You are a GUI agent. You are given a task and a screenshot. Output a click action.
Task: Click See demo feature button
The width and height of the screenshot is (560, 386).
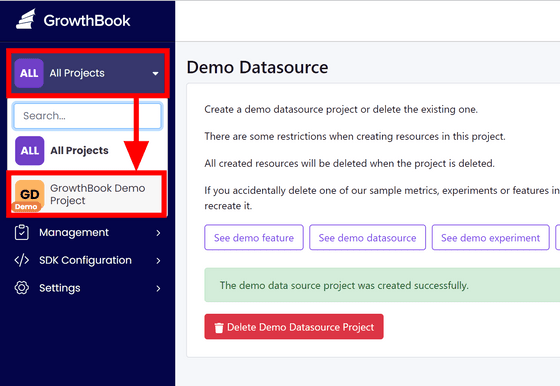point(254,237)
